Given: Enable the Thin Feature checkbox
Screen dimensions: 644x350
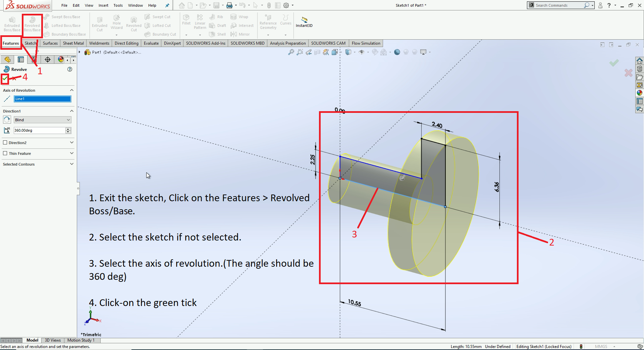Looking at the screenshot, I should [x=5, y=153].
